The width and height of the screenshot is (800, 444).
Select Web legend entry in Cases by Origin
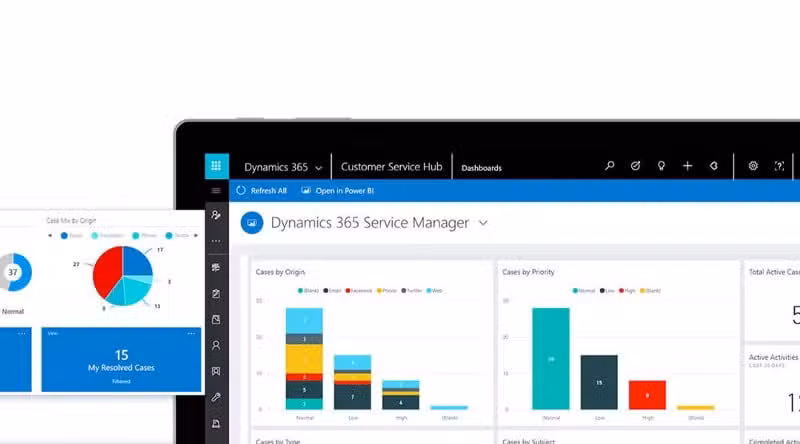[435, 290]
